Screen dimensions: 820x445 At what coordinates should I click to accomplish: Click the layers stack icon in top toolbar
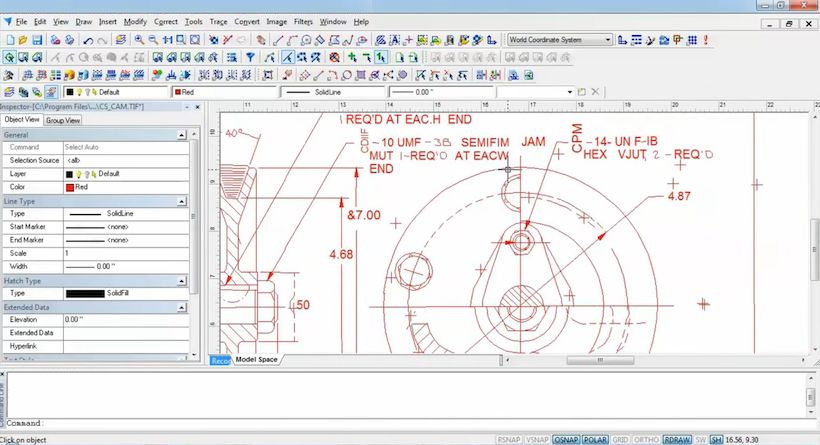[x=121, y=40]
